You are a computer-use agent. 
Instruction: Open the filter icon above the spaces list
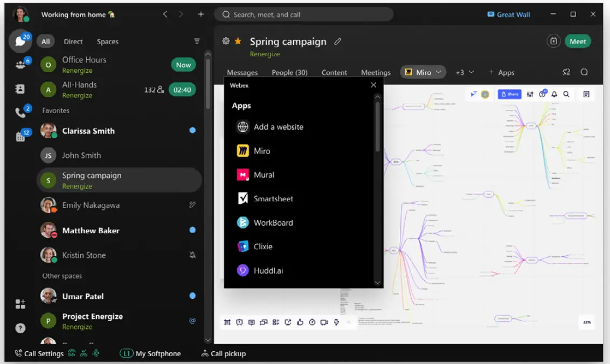click(x=197, y=41)
